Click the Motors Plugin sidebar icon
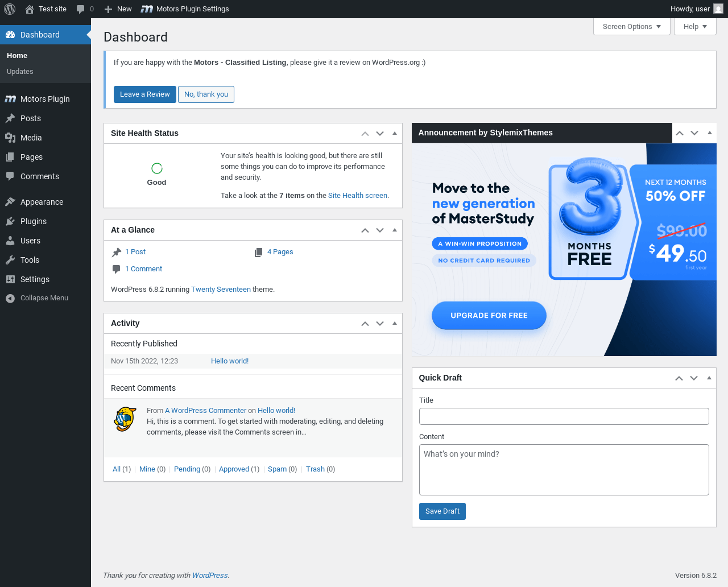 10,99
